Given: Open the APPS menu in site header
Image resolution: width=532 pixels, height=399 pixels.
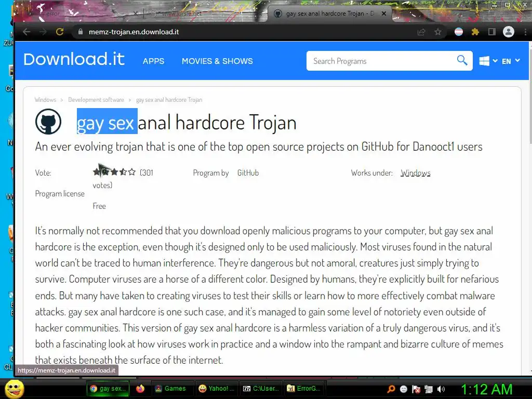Looking at the screenshot, I should [x=153, y=61].
